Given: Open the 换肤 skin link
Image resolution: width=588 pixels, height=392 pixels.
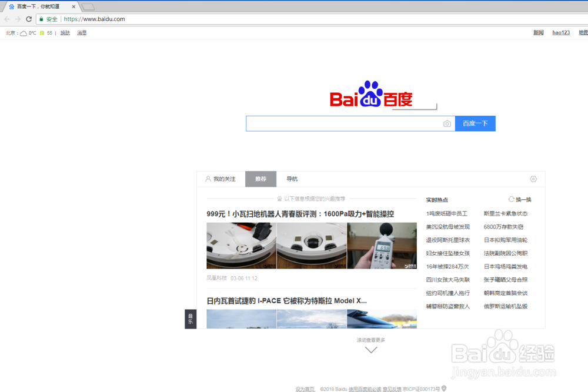Looking at the screenshot, I should [65, 33].
